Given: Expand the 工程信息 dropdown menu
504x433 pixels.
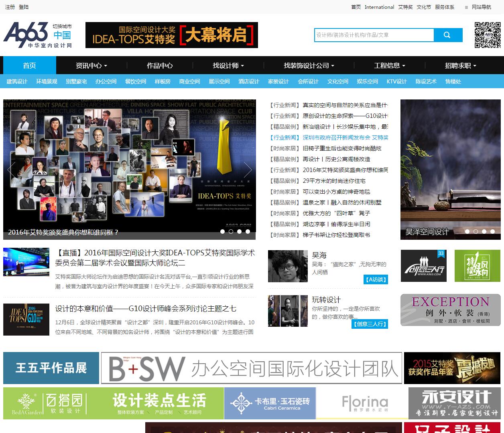Looking at the screenshot, I should (390, 65).
